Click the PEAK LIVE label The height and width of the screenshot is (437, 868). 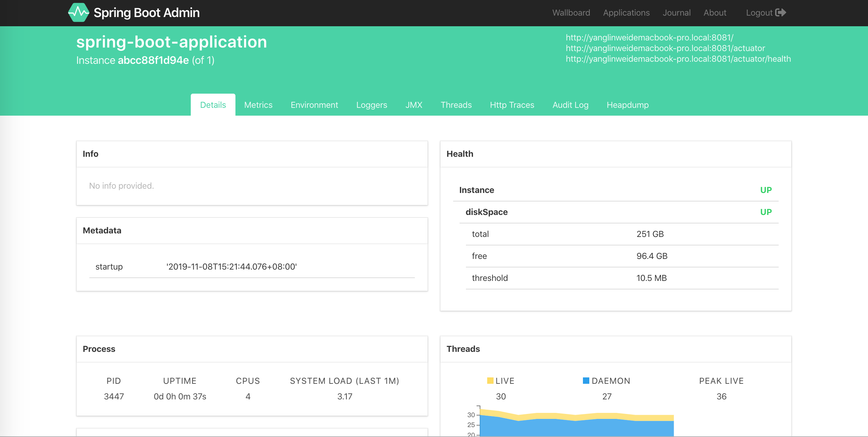[721, 381]
